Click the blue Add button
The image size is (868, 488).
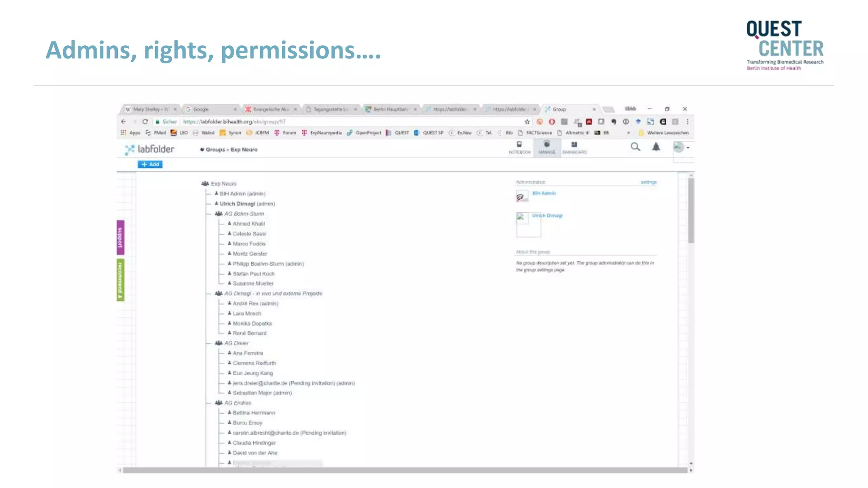[x=150, y=164]
